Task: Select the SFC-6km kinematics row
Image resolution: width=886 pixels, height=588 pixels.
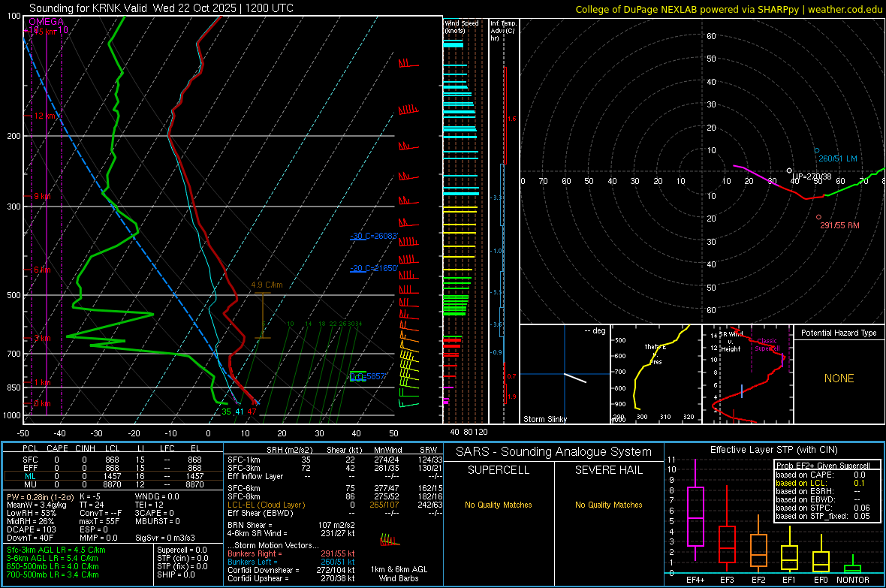Action: tap(335, 488)
